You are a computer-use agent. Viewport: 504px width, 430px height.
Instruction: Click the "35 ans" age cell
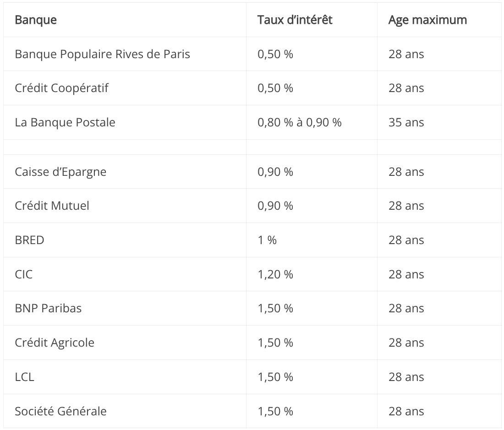(406, 122)
